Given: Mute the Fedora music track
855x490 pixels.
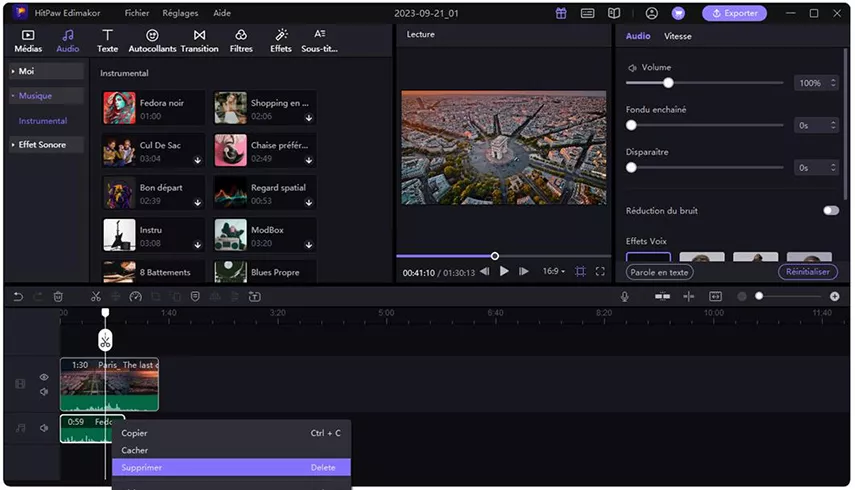Looking at the screenshot, I should pos(44,428).
